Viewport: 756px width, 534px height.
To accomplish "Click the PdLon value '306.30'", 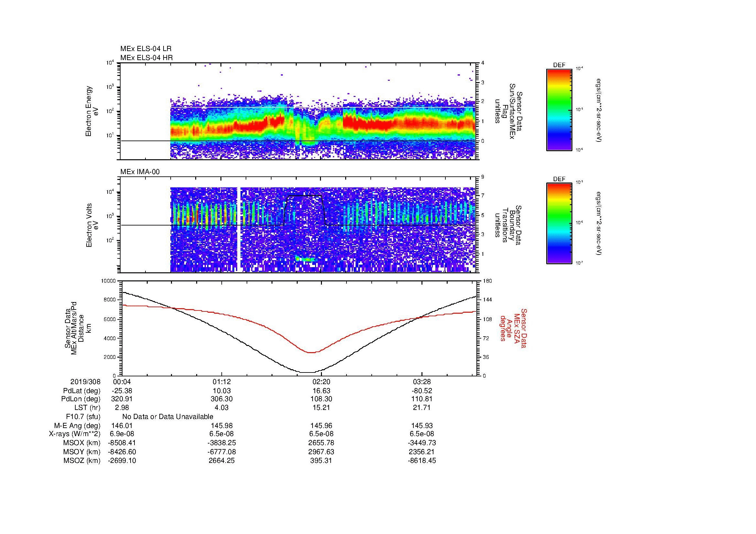I will coord(222,399).
